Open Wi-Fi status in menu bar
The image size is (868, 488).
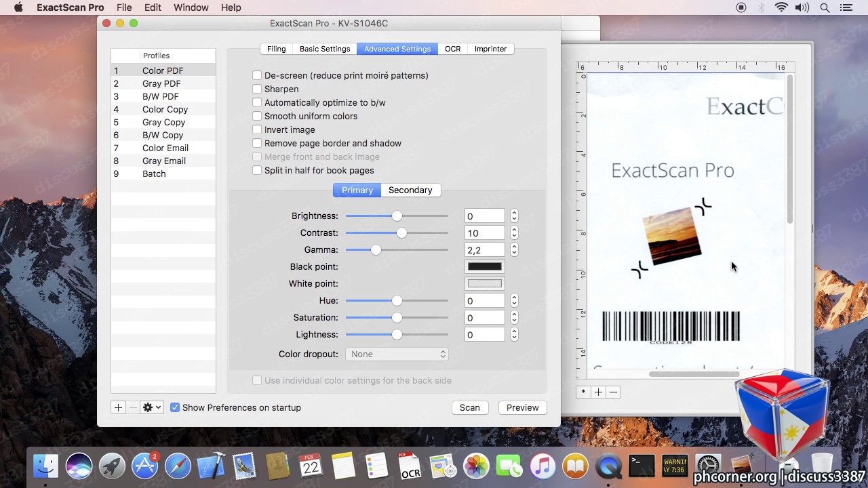pos(781,7)
